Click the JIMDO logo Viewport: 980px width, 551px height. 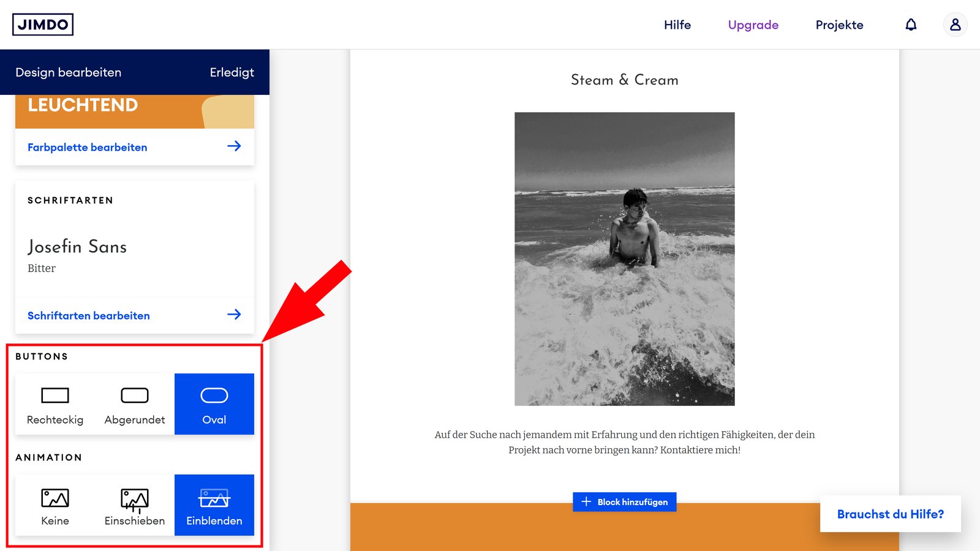(42, 24)
